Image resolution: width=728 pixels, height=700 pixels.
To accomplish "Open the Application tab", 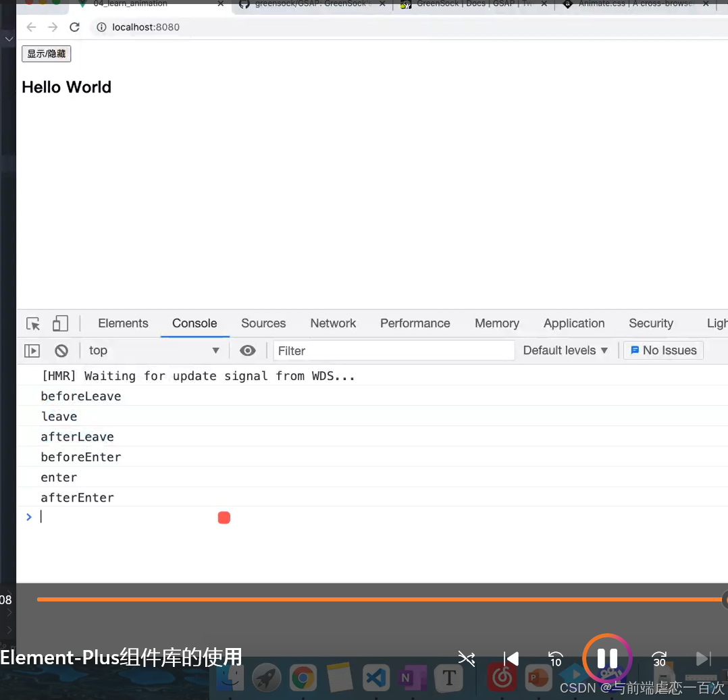I will pos(574,323).
